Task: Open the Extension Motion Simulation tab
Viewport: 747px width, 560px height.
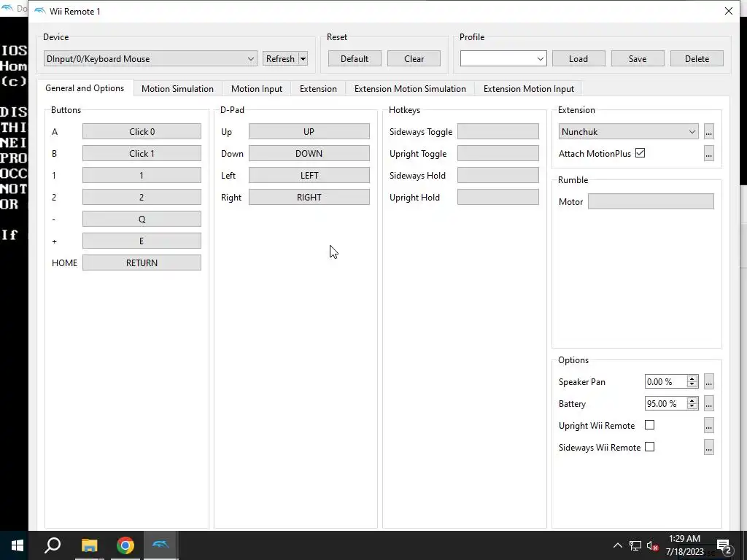Action: pos(410,88)
